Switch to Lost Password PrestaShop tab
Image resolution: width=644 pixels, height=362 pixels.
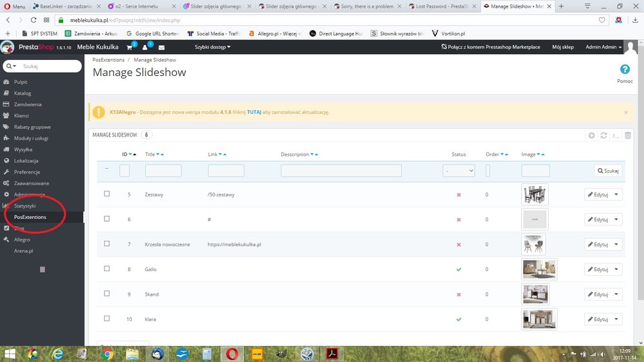442,6
